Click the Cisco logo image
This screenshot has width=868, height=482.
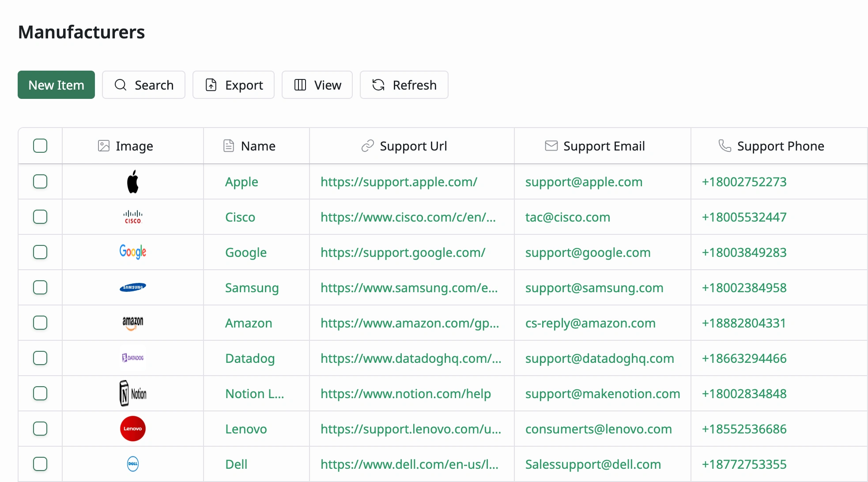133,217
